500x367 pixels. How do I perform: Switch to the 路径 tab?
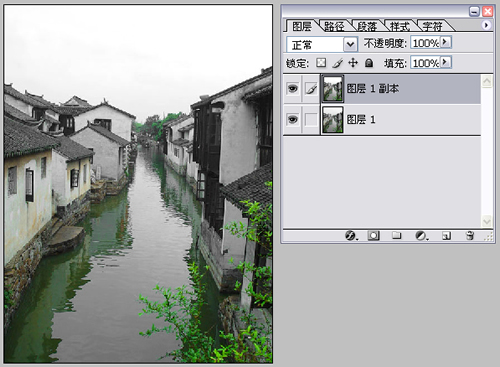point(334,26)
